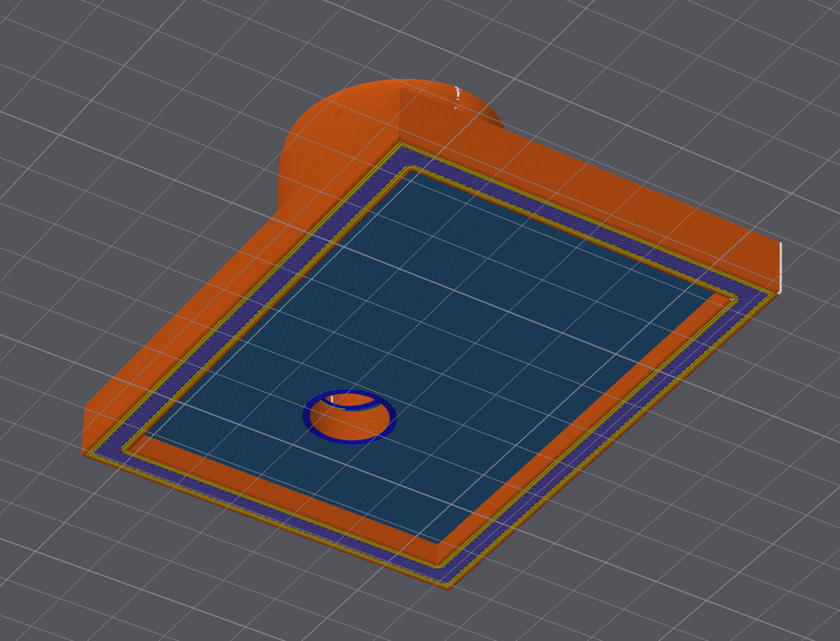Image resolution: width=840 pixels, height=641 pixels.
Task: Click the circular hole in the tray floor
Action: coord(349,418)
